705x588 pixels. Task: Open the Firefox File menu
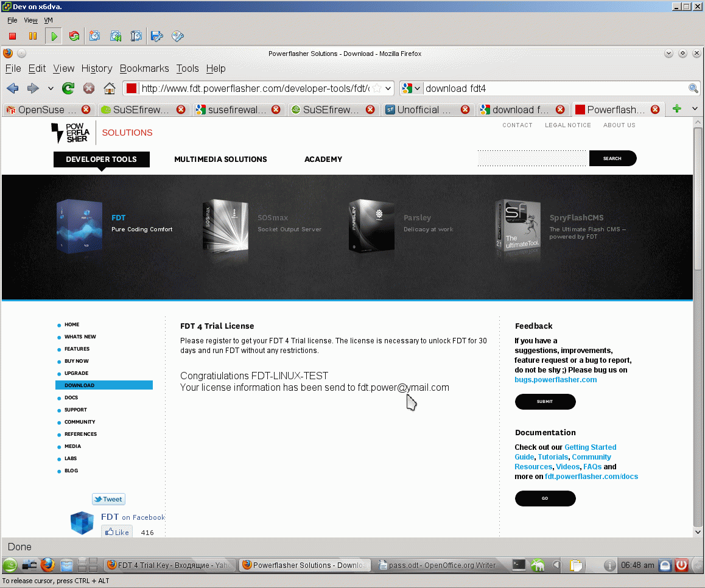(13, 68)
